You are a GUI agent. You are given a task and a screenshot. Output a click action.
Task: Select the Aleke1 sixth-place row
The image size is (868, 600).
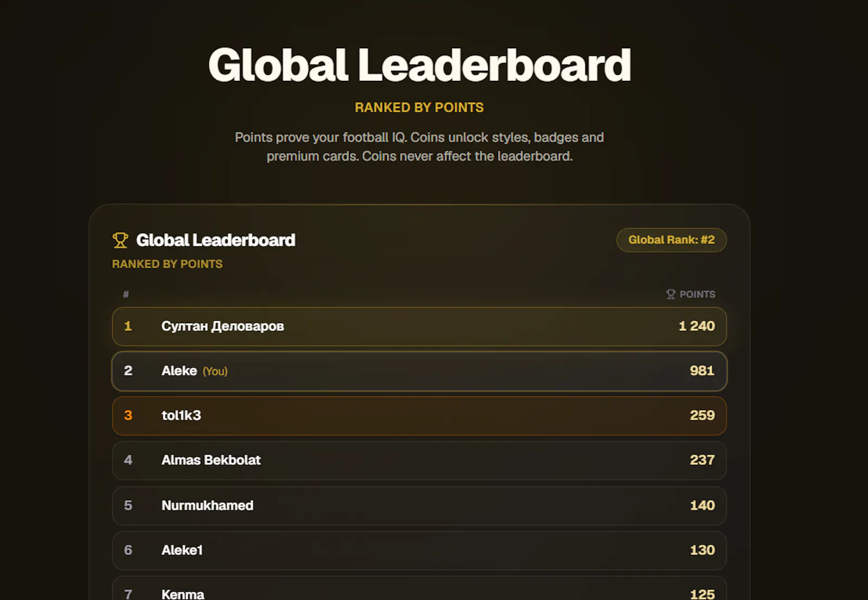pos(419,551)
